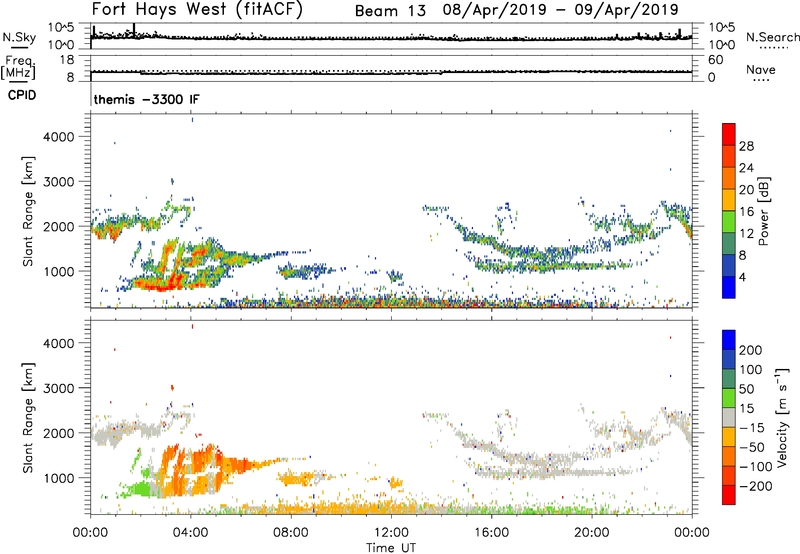Click the light green 12–16 dB Power colorbar segment

(729, 222)
